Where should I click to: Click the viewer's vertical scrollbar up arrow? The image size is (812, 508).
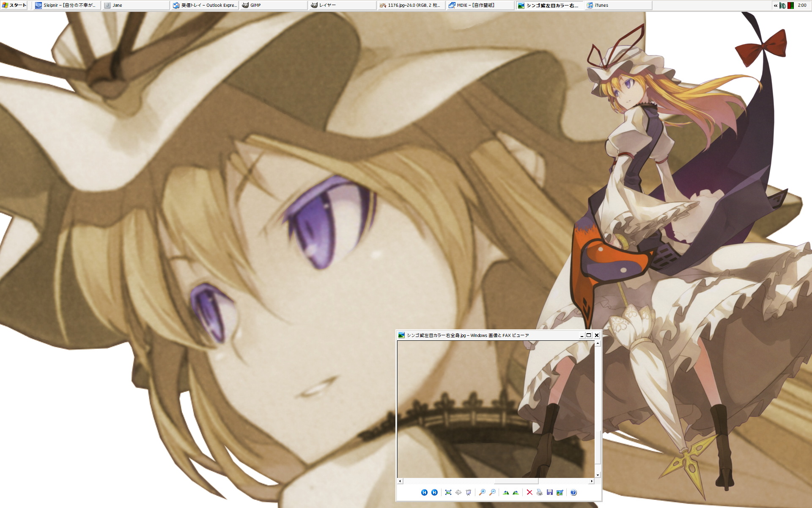(598, 343)
